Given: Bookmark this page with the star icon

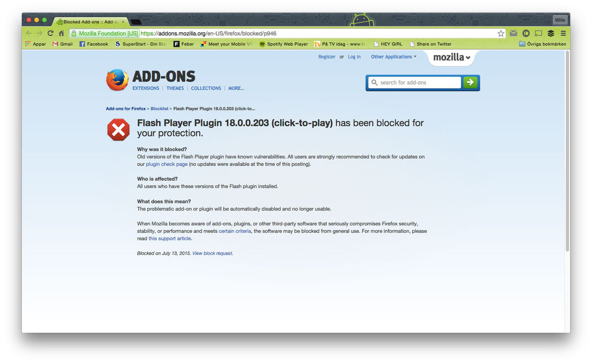Looking at the screenshot, I should [x=501, y=33].
